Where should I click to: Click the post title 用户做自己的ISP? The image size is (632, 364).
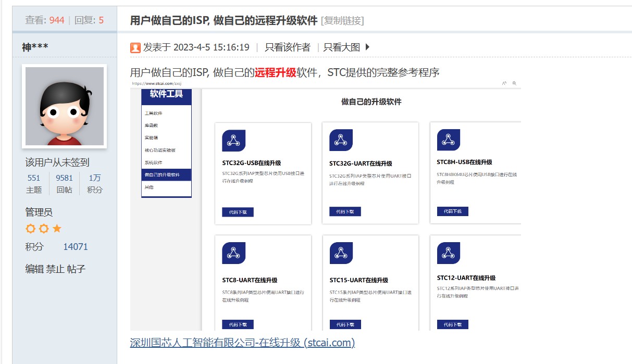tap(224, 20)
